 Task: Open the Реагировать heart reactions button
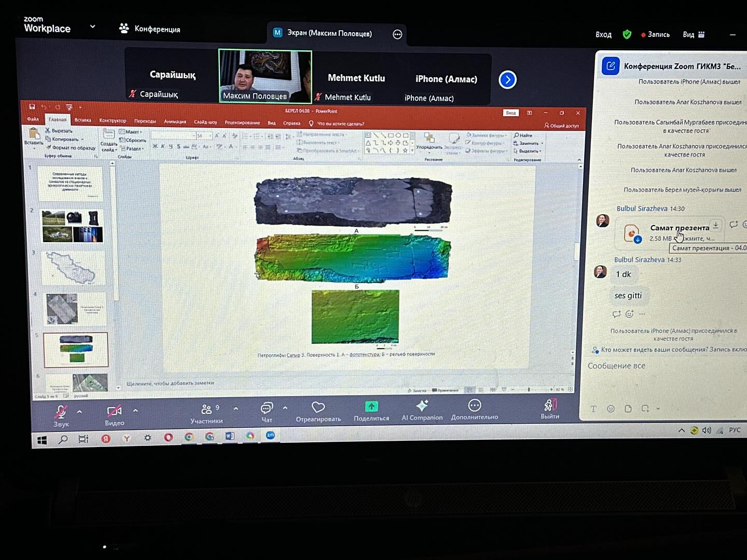pyautogui.click(x=318, y=408)
